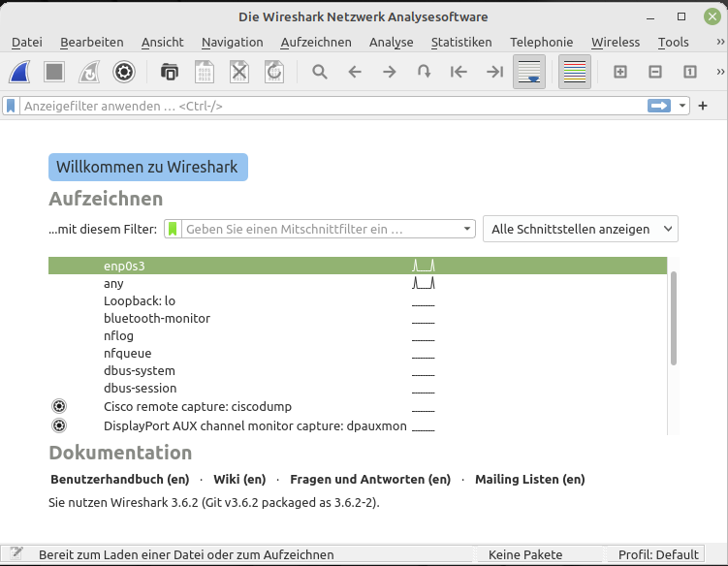Go back in packet history arrow
Image resolution: width=728 pixels, height=566 pixels.
pos(355,72)
